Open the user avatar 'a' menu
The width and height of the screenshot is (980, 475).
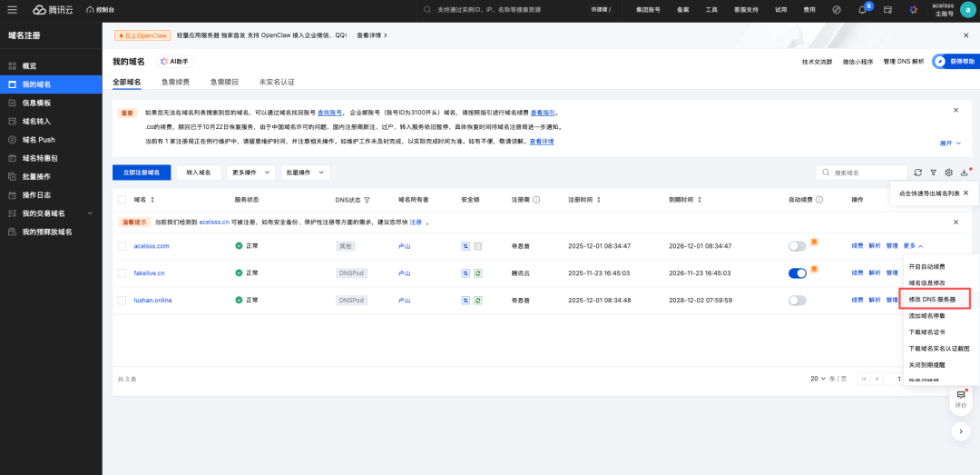click(967, 10)
